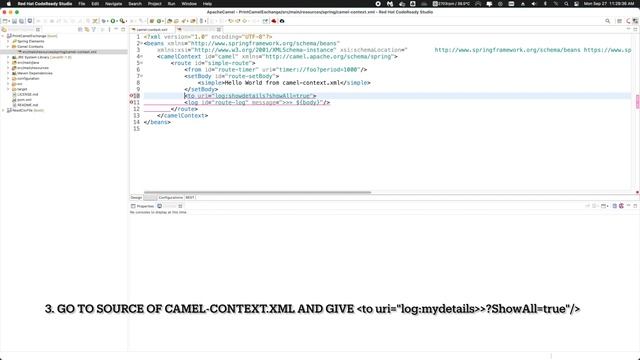640x360 pixels.
Task: Expand the configuration folder node
Action: click(8, 78)
